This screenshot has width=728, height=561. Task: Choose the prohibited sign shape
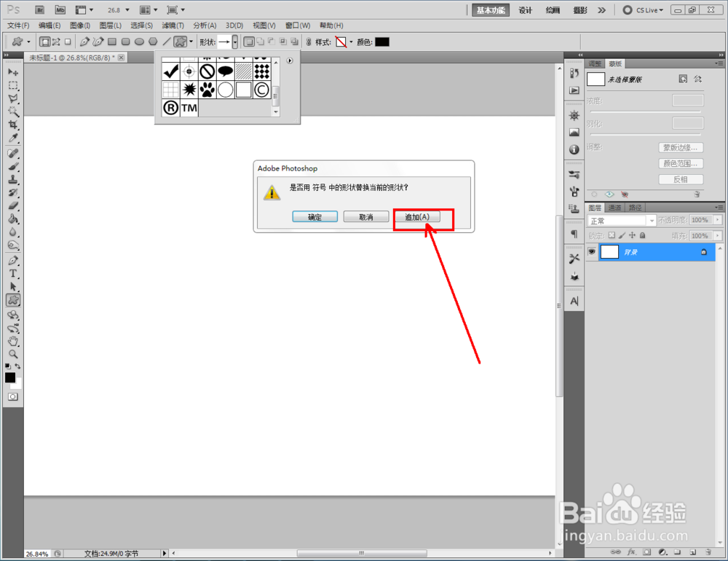tap(207, 71)
